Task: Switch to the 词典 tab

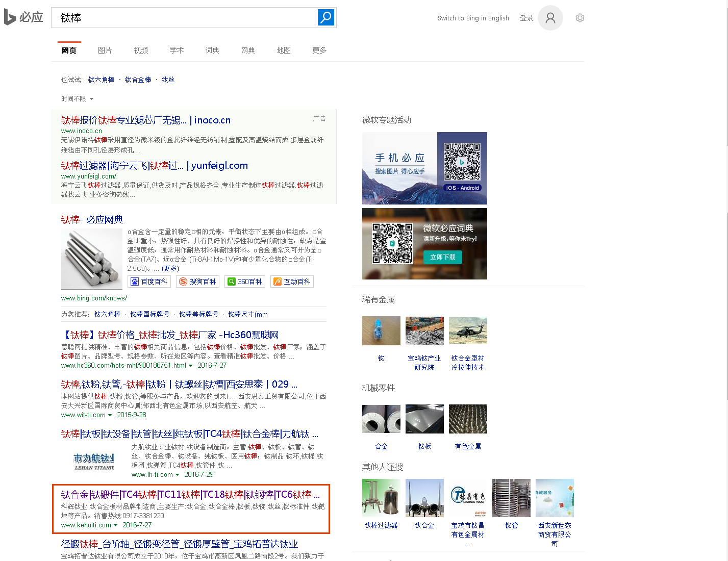Action: [x=212, y=50]
